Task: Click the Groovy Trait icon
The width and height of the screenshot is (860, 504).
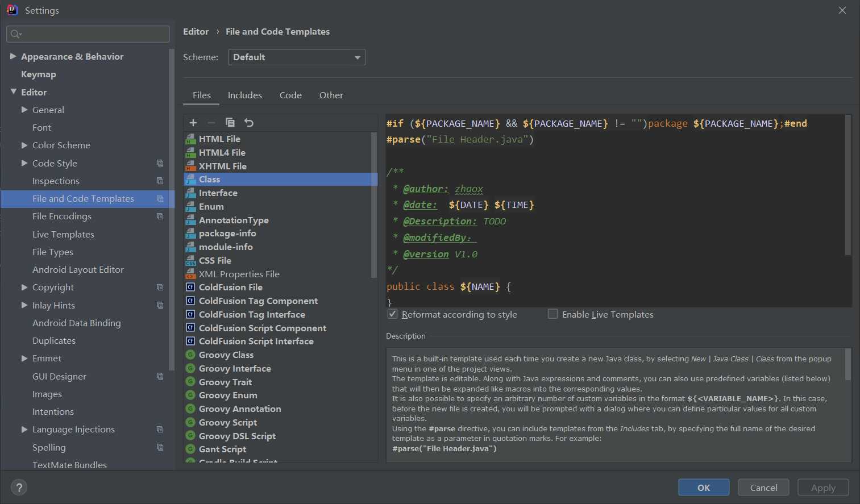Action: [191, 382]
